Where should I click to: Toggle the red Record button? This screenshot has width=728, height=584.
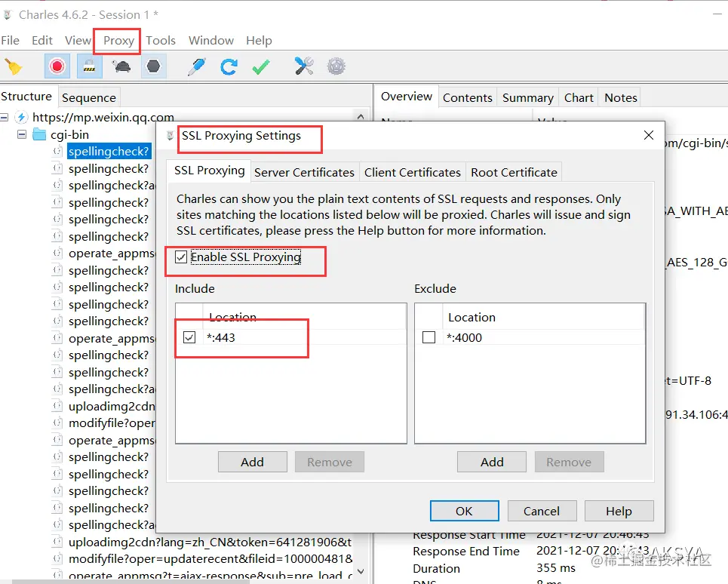point(57,66)
